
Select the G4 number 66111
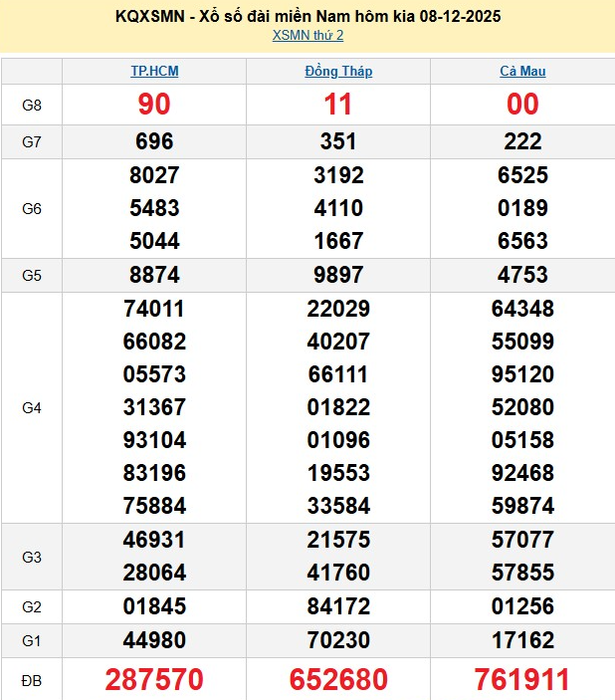338,374
